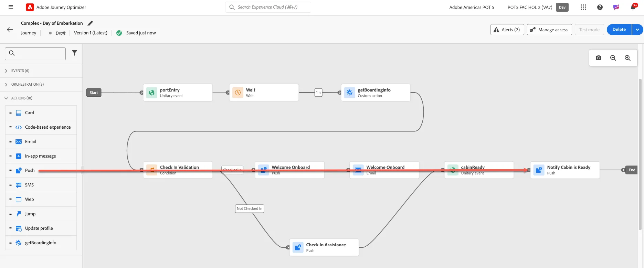The image size is (644, 268).
Task: Select the Email action in palette
Action: coord(41,142)
